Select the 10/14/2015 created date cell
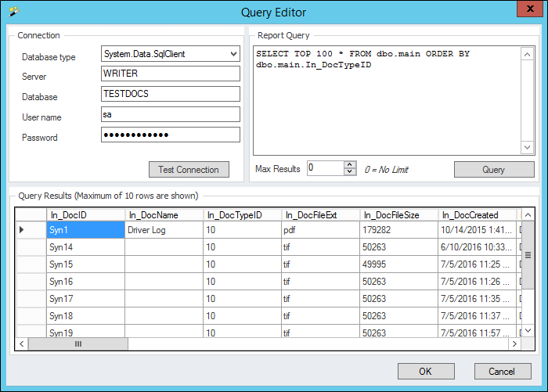 pyautogui.click(x=477, y=229)
